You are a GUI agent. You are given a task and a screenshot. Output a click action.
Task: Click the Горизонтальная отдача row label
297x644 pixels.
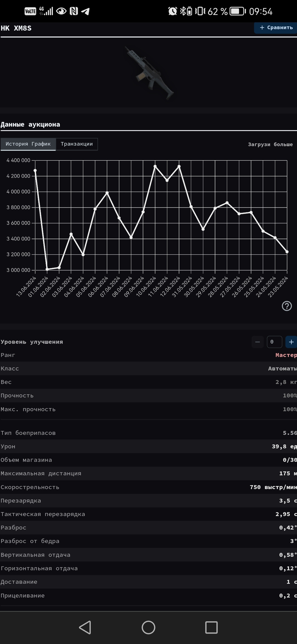39,568
